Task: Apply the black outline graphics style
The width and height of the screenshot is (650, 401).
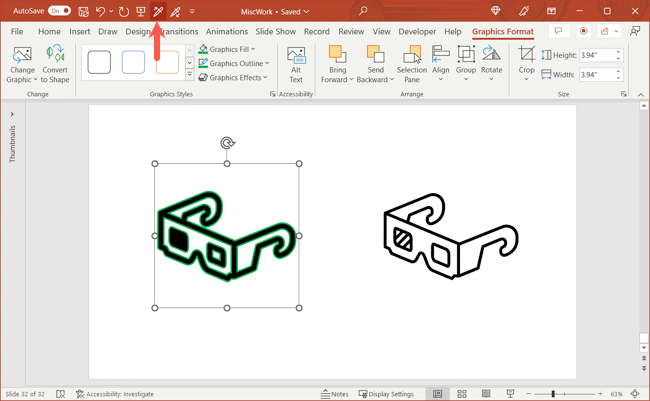Action: [x=99, y=62]
